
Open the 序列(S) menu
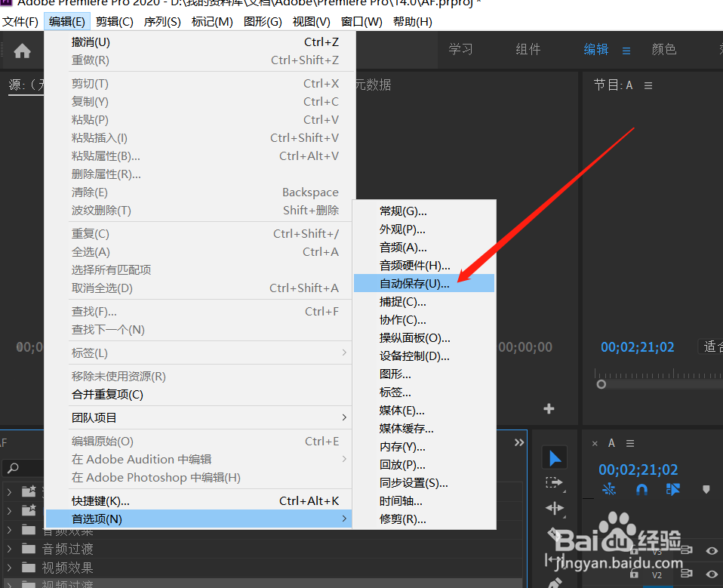(162, 22)
